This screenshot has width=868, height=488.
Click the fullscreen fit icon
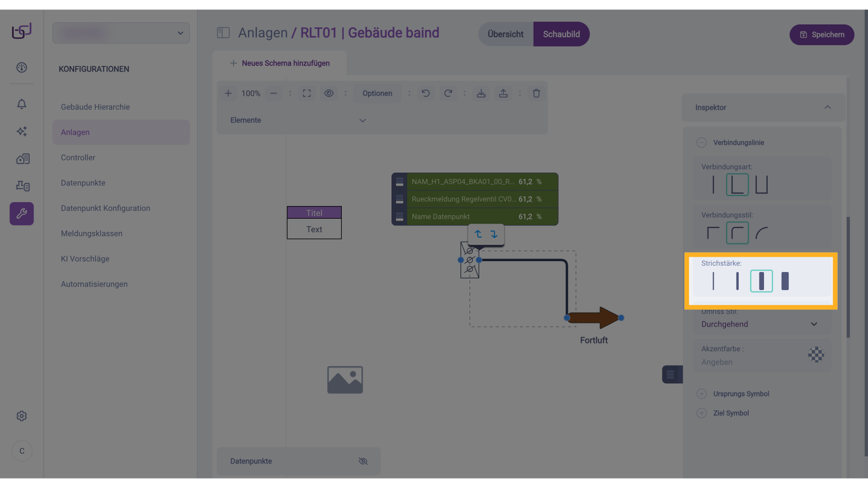307,93
